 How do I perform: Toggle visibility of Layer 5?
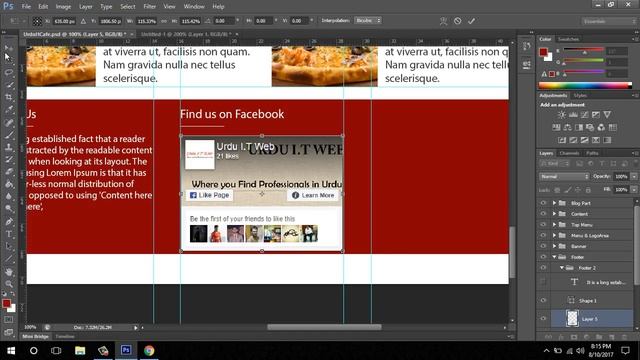pyautogui.click(x=543, y=319)
